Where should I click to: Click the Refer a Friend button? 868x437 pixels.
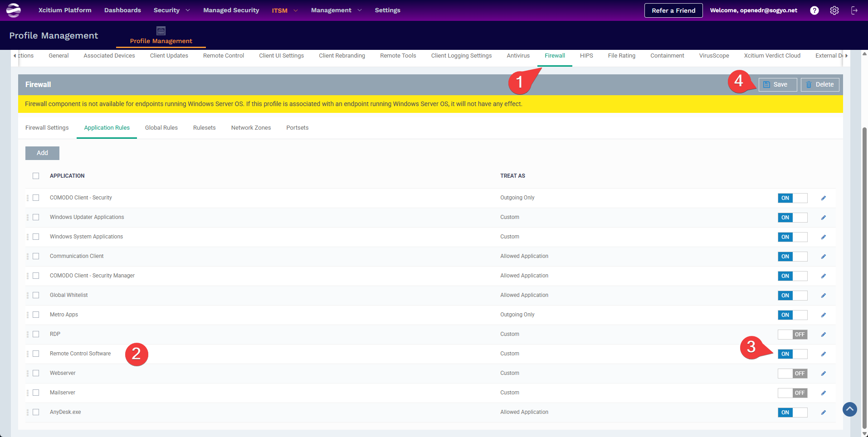673,10
